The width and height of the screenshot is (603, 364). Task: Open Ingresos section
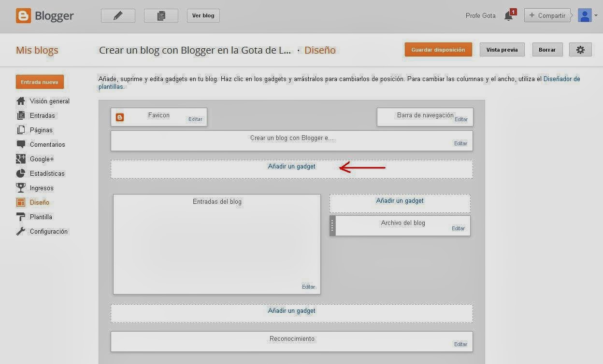(42, 188)
